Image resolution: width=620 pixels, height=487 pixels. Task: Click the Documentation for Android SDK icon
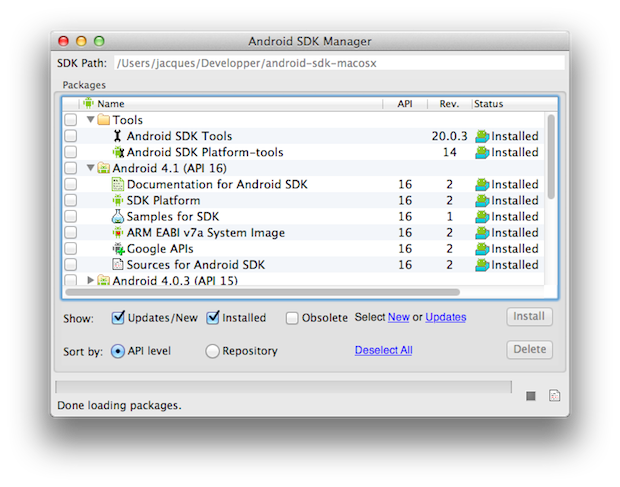tap(117, 184)
